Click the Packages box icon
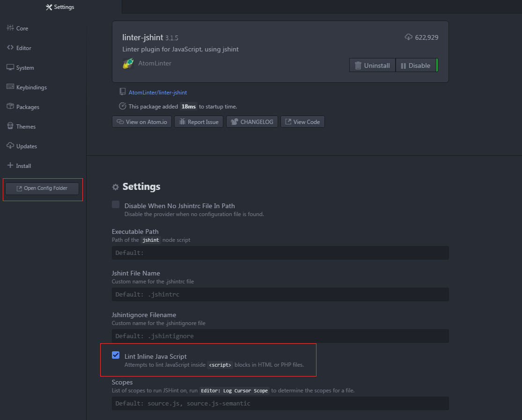 coord(10,107)
